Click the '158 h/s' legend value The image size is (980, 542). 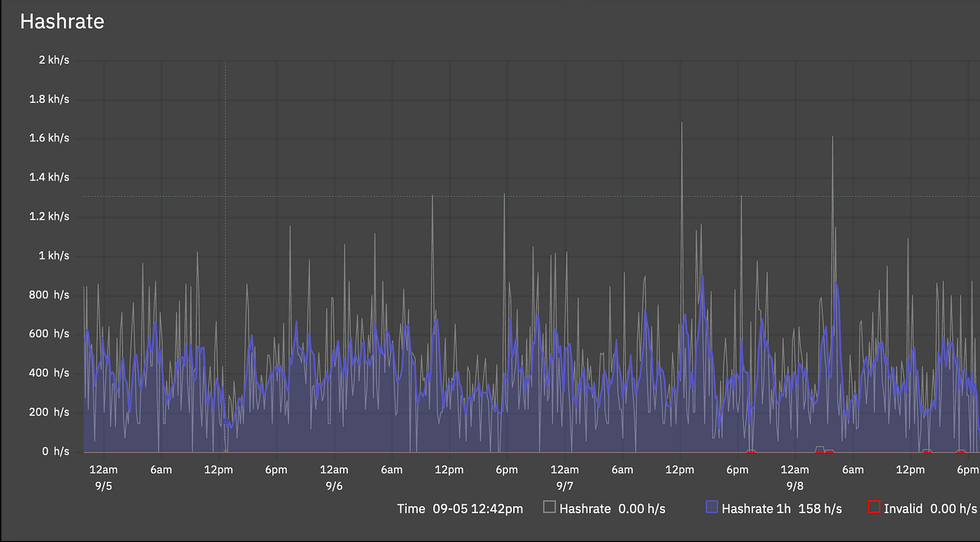tap(820, 508)
